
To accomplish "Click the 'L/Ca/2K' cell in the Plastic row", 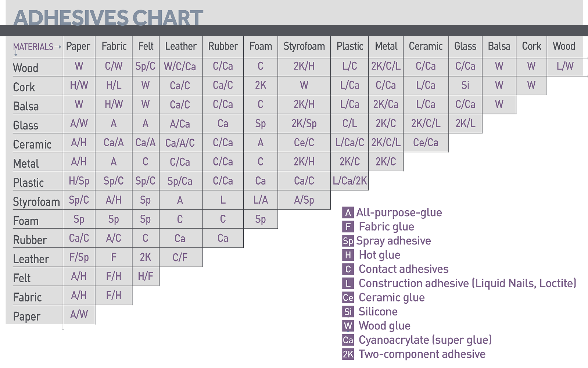I will point(349,181).
